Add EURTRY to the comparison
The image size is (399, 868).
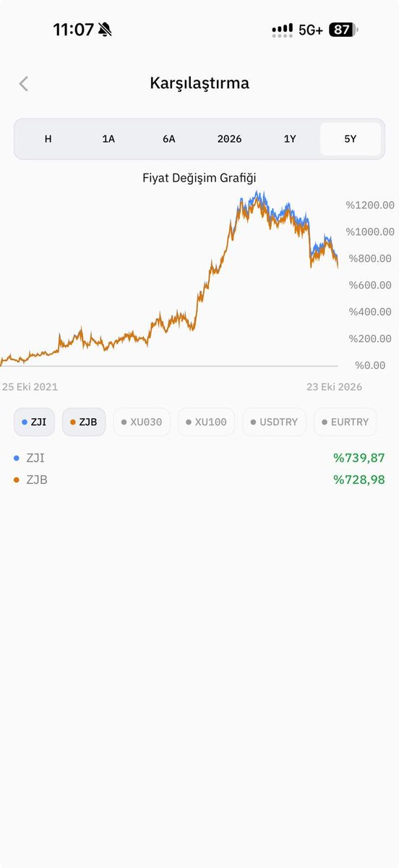pos(346,422)
